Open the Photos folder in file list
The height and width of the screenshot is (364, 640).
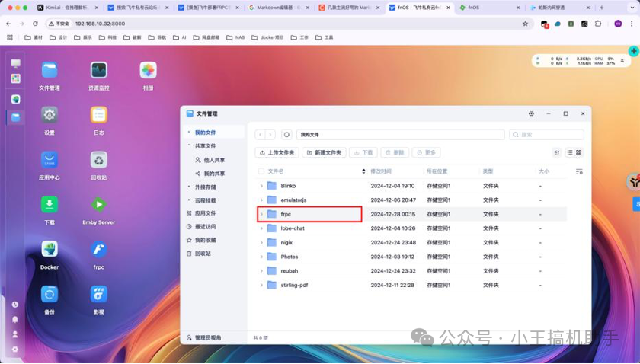click(289, 257)
